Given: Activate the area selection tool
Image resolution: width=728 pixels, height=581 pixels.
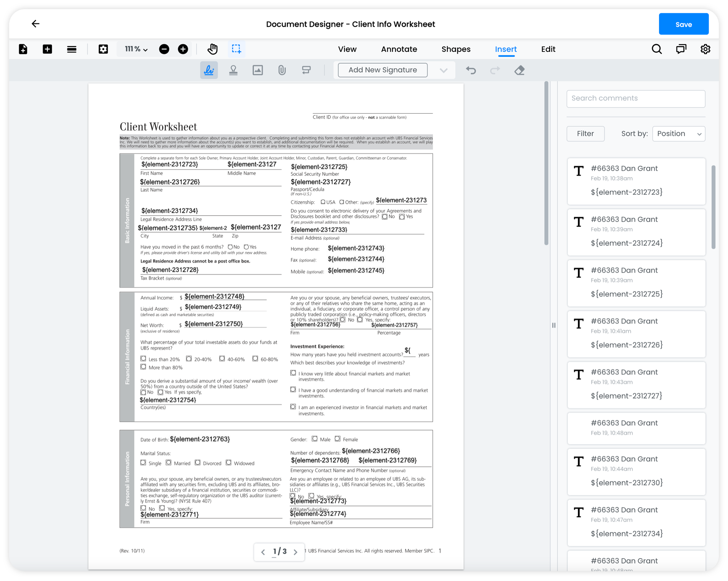Looking at the screenshot, I should 236,49.
